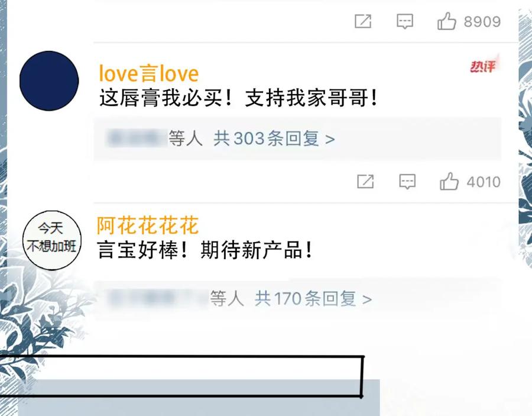Tap the blurred replier name before 303 replies

[137, 138]
